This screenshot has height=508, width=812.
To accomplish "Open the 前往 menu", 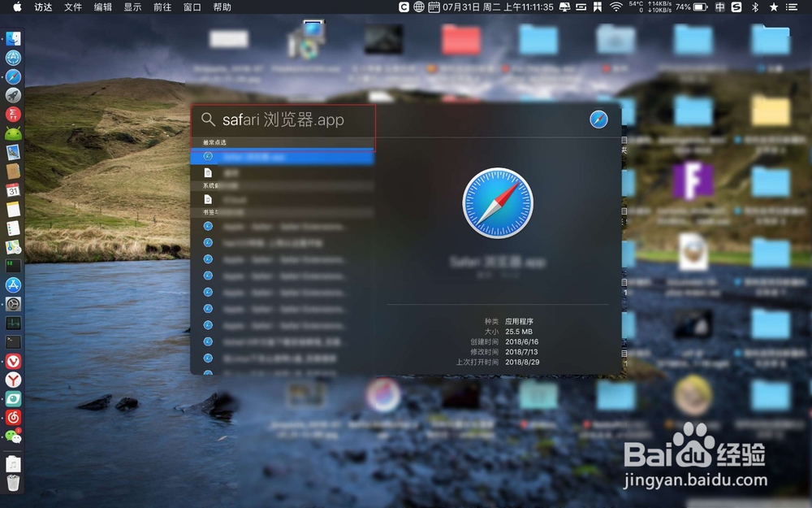I will tap(162, 7).
